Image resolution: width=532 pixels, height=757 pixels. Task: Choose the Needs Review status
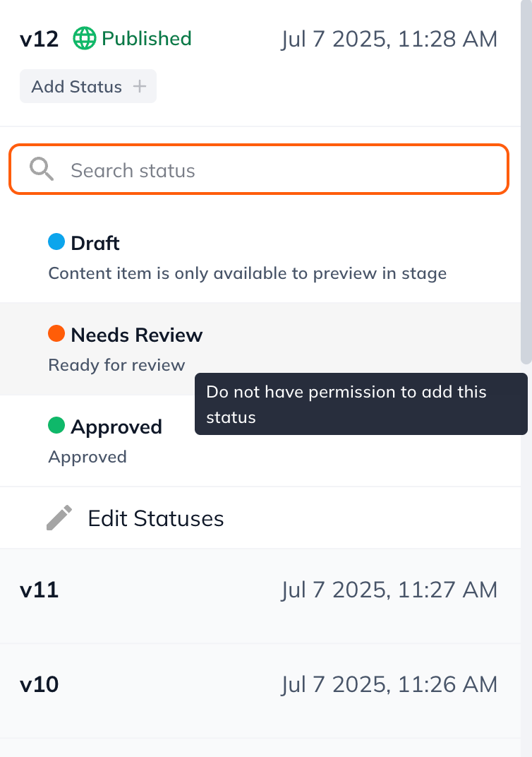(x=136, y=335)
